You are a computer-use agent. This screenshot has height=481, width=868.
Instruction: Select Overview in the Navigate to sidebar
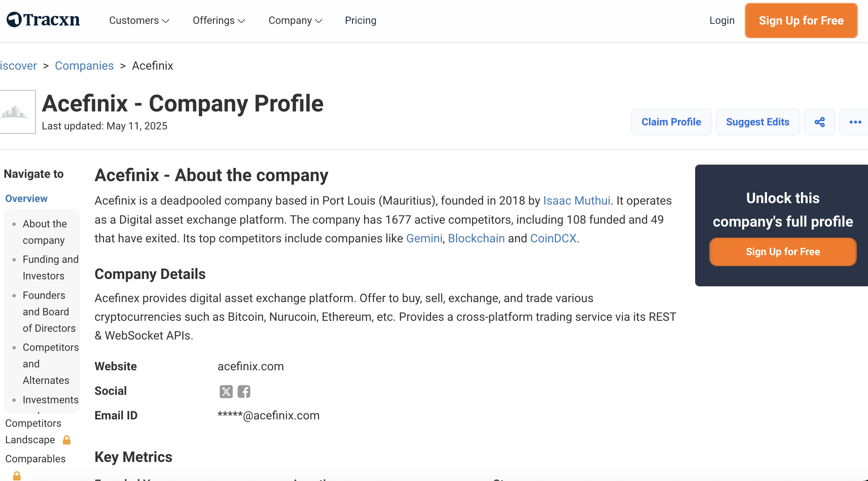click(x=26, y=198)
